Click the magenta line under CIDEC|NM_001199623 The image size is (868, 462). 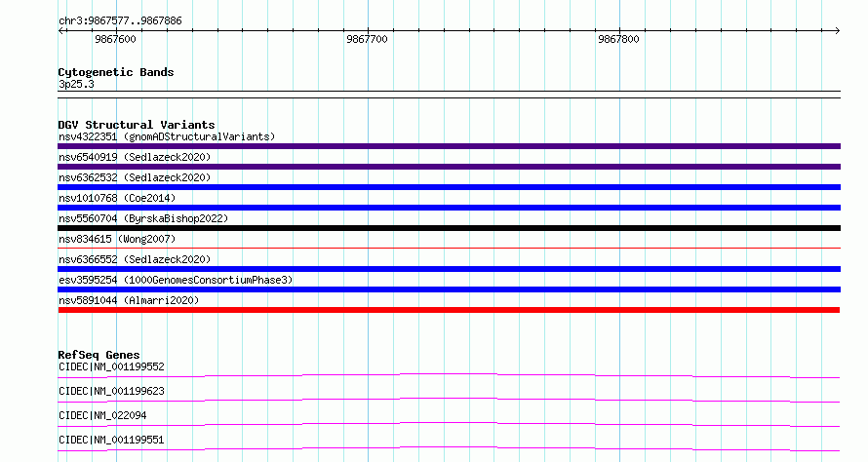point(449,400)
